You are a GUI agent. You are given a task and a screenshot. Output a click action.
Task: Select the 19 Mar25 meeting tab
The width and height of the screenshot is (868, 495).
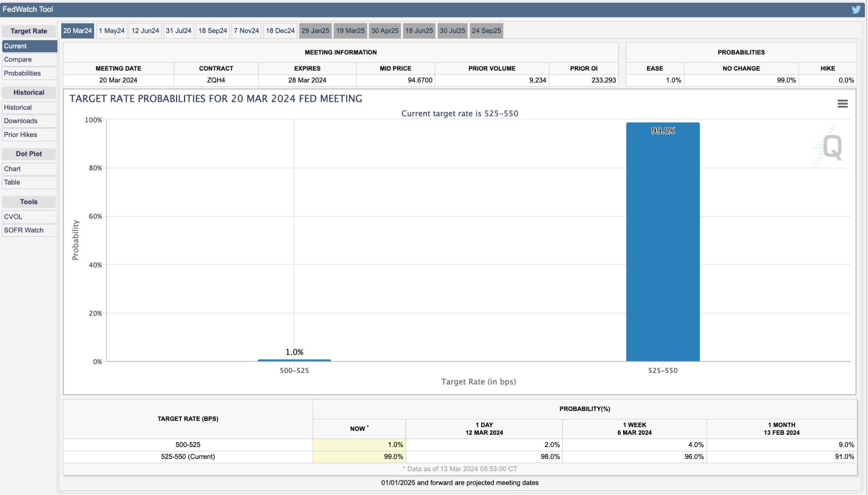tap(350, 31)
